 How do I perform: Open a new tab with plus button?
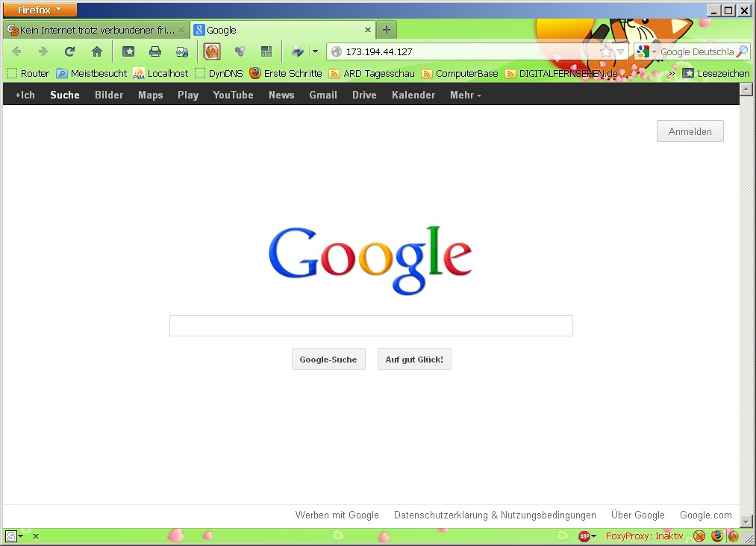coord(386,30)
